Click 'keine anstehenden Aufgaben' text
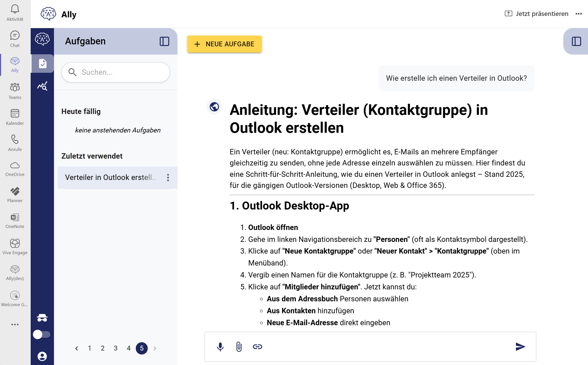This screenshot has width=588, height=365. tap(118, 130)
